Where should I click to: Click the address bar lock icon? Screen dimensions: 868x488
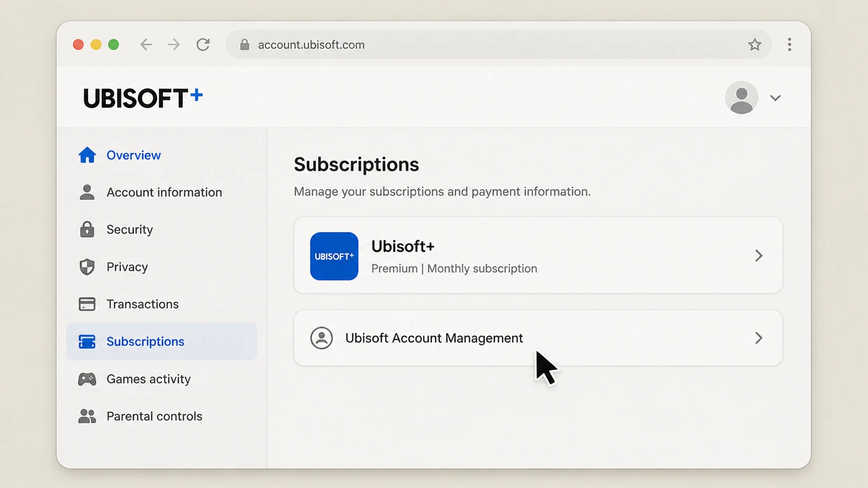(x=245, y=45)
